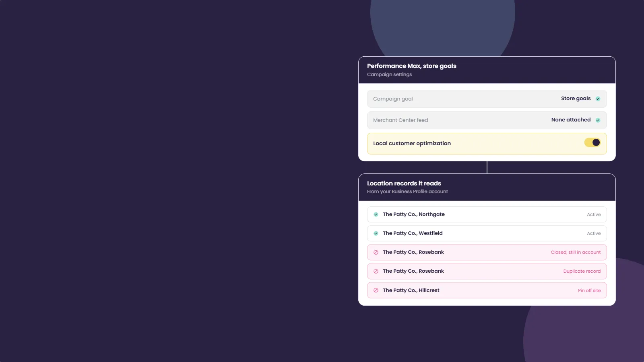Click 'Performance Max, store goals' heading
The image size is (644, 362).
click(x=412, y=66)
